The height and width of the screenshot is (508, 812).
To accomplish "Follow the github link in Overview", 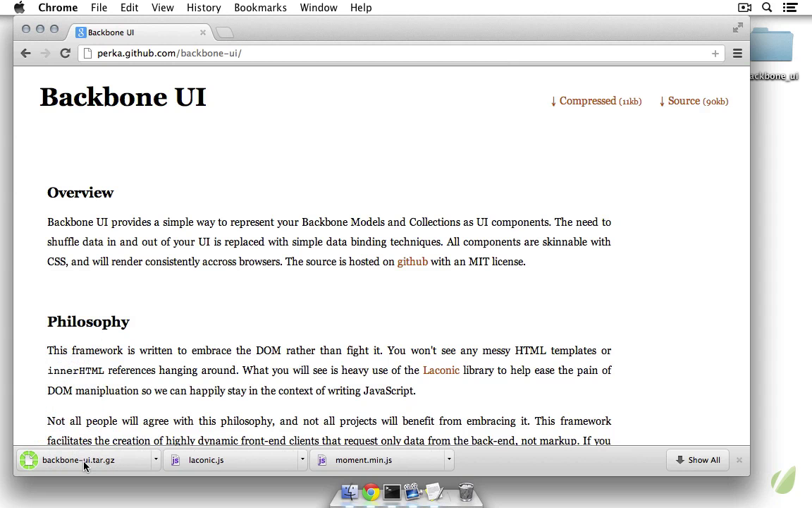I will coord(412,262).
